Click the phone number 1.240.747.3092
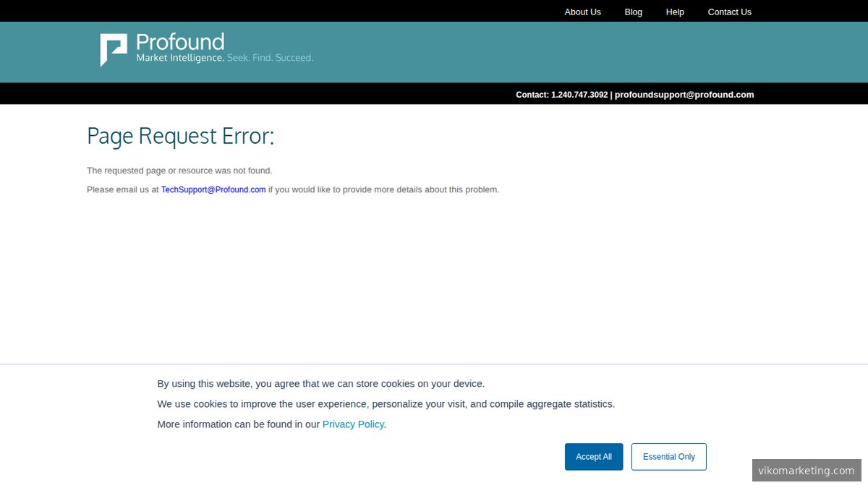868x488 pixels. pos(579,94)
